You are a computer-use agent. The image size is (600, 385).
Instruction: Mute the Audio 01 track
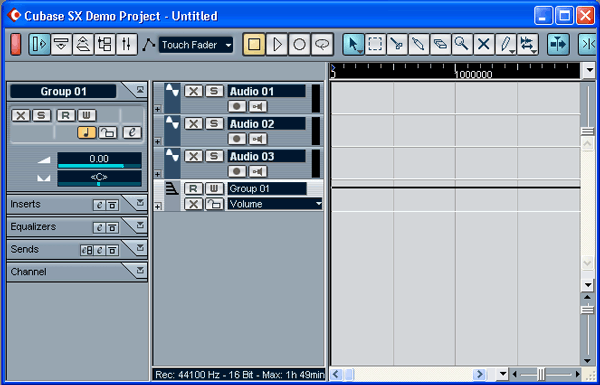[x=194, y=91]
